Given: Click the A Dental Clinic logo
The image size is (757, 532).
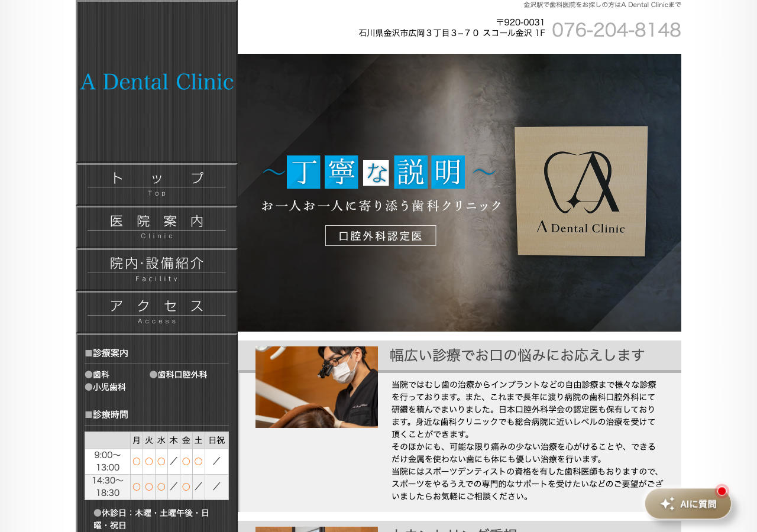Looking at the screenshot, I should pyautogui.click(x=157, y=82).
